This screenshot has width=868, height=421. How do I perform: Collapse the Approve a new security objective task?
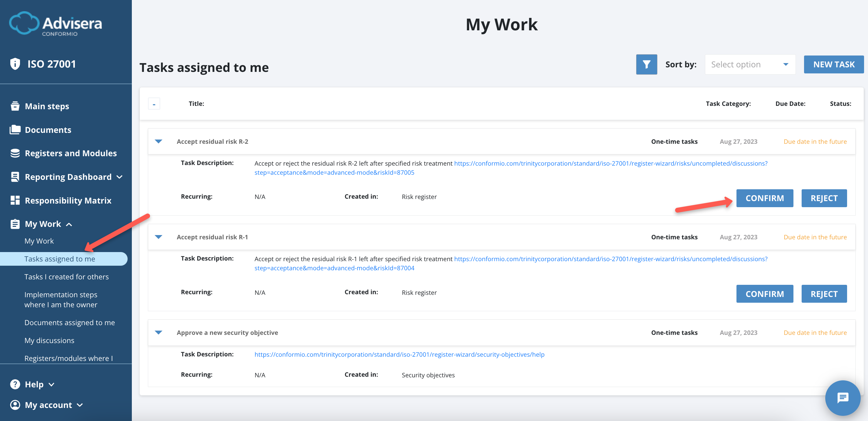click(159, 333)
